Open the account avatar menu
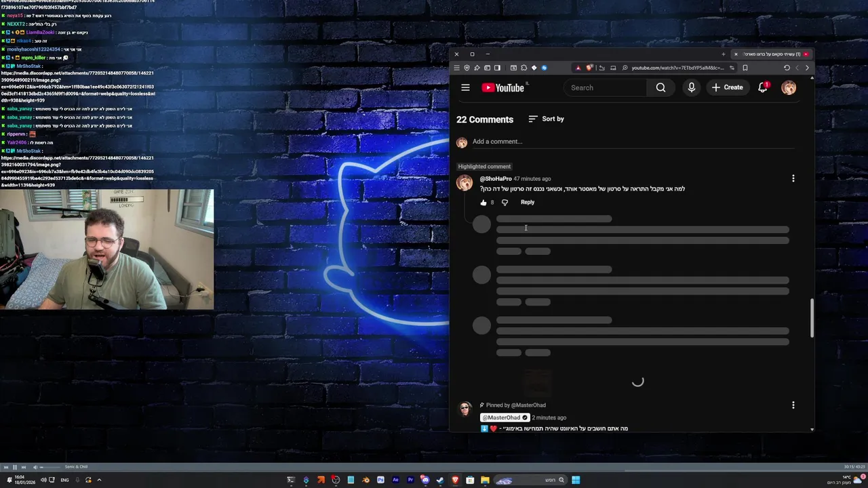Viewport: 868px width, 488px height. coord(789,87)
